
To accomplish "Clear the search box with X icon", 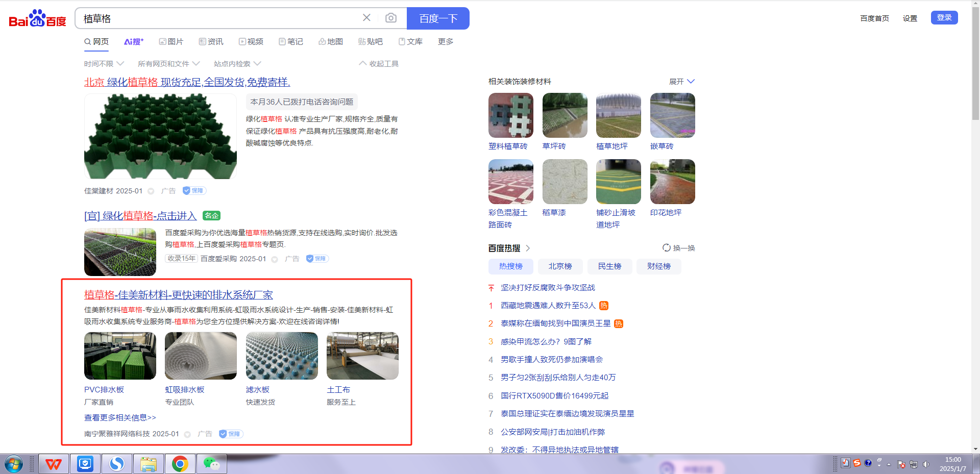I will pos(366,18).
